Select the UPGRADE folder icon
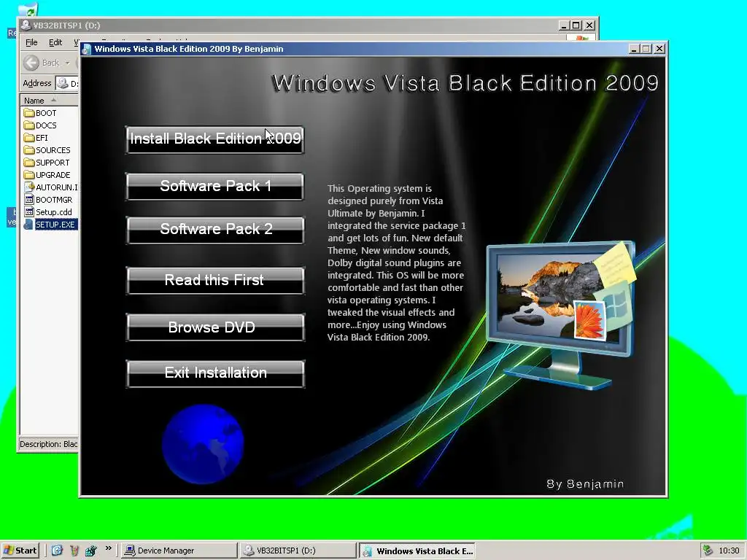747x560 pixels. point(29,175)
